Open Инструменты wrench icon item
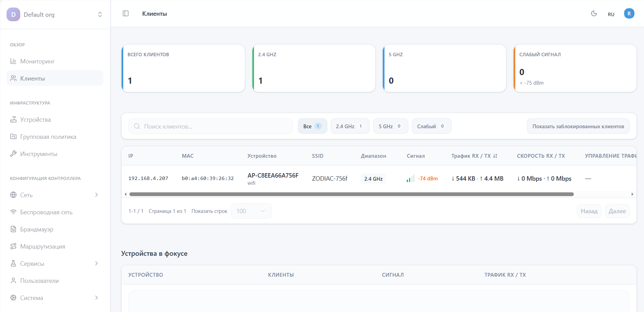This screenshot has height=312, width=644. (x=13, y=154)
